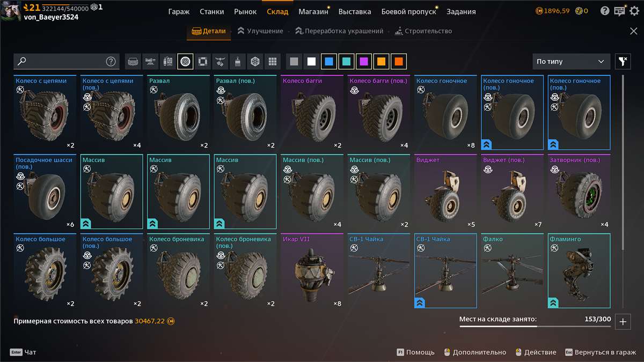644x362 pixels.
Task: Click the search help question mark
Action: pos(111,62)
